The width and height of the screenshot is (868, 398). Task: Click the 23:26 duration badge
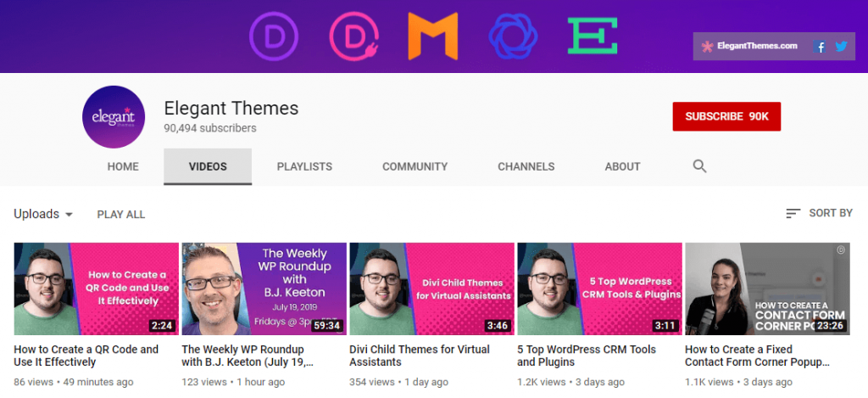pos(830,325)
